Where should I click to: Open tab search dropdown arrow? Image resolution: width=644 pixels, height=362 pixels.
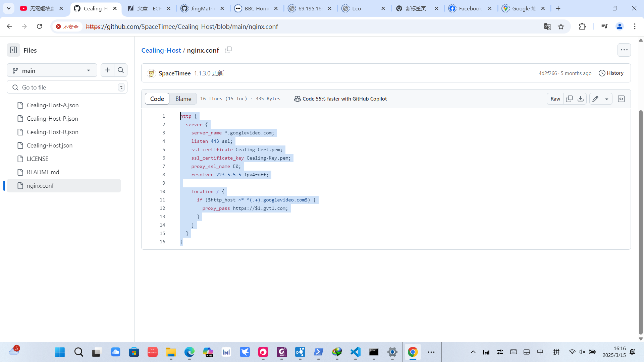[9, 8]
